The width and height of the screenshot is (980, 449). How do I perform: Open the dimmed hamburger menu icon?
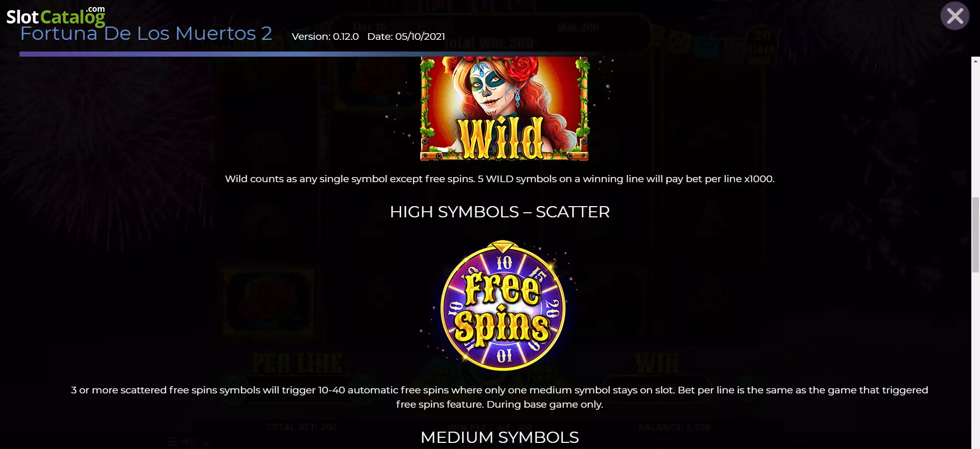pyautogui.click(x=172, y=442)
